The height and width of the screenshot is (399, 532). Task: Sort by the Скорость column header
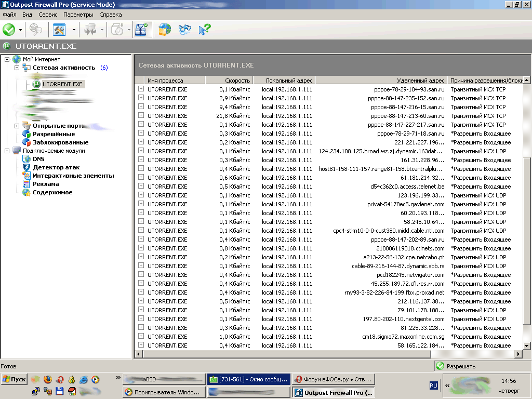coord(229,81)
